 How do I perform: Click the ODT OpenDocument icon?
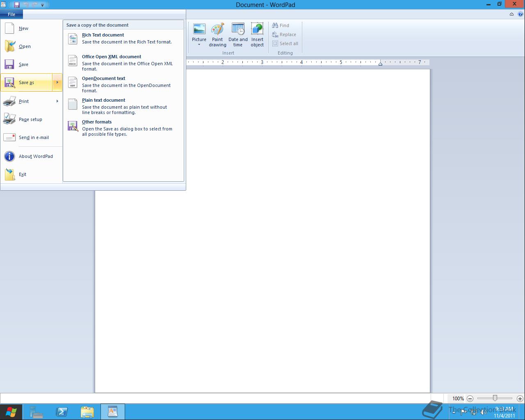click(73, 82)
